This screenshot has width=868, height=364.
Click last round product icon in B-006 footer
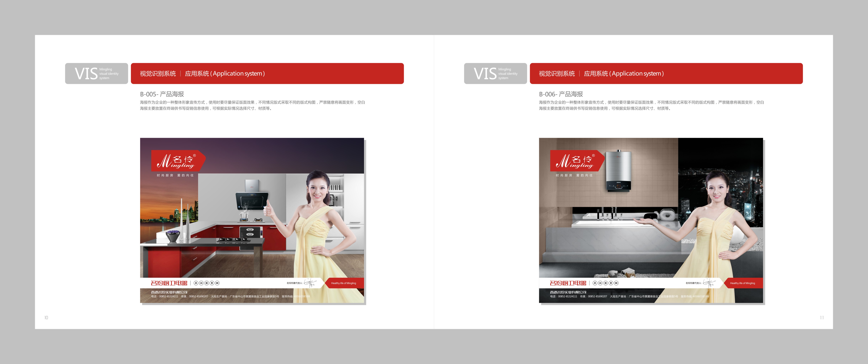(x=616, y=283)
